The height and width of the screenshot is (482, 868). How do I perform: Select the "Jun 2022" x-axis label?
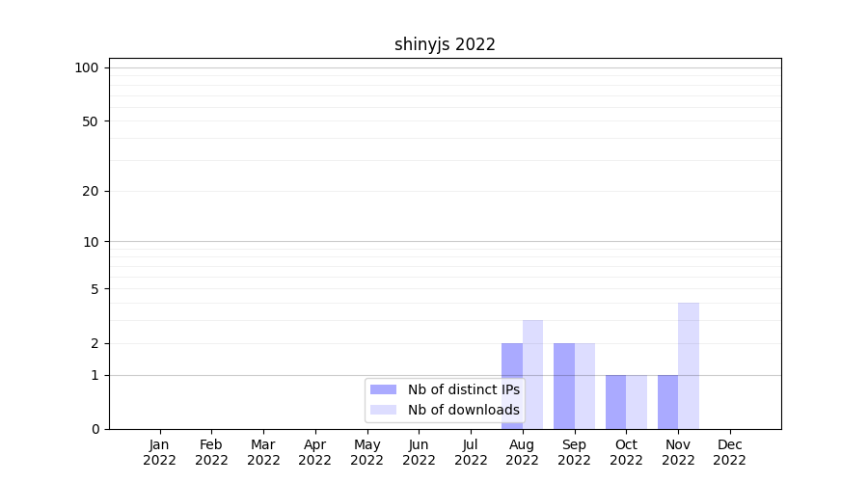419,452
